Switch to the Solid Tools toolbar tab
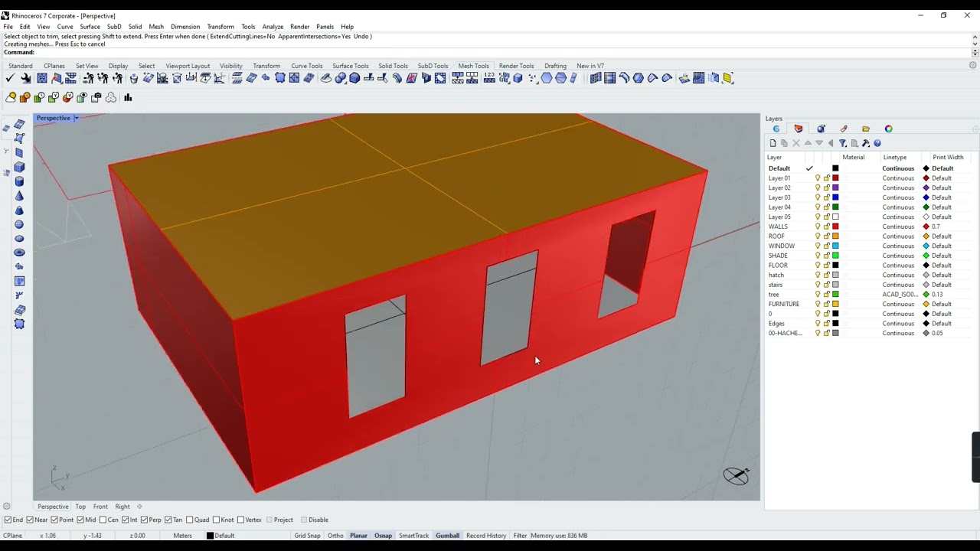 click(393, 66)
